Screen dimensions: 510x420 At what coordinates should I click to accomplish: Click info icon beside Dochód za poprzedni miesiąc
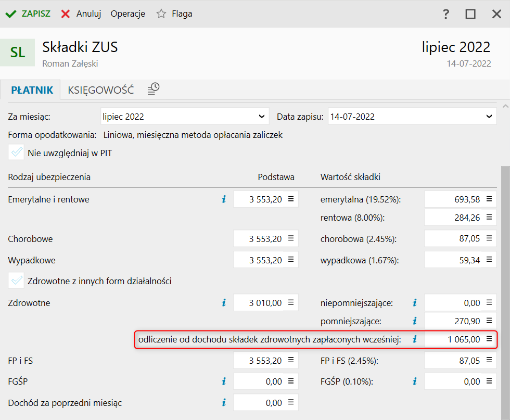pos(224,402)
